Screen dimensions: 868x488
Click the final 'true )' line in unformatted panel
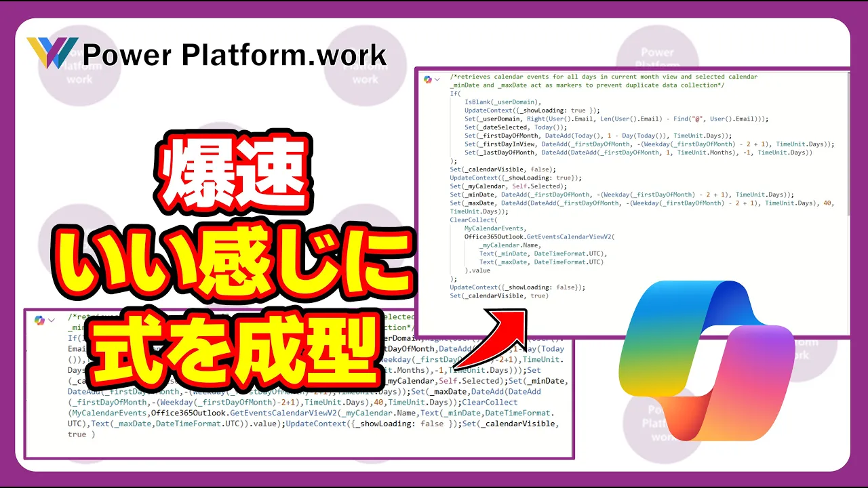pos(81,434)
